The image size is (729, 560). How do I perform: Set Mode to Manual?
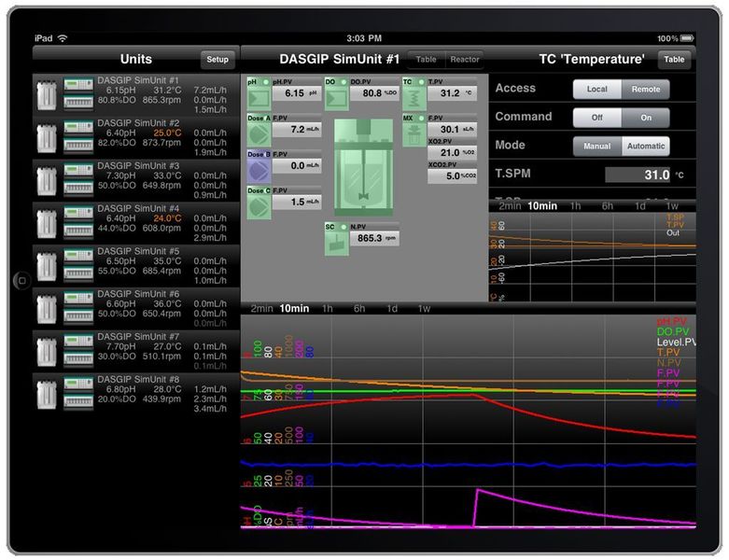coord(597,146)
